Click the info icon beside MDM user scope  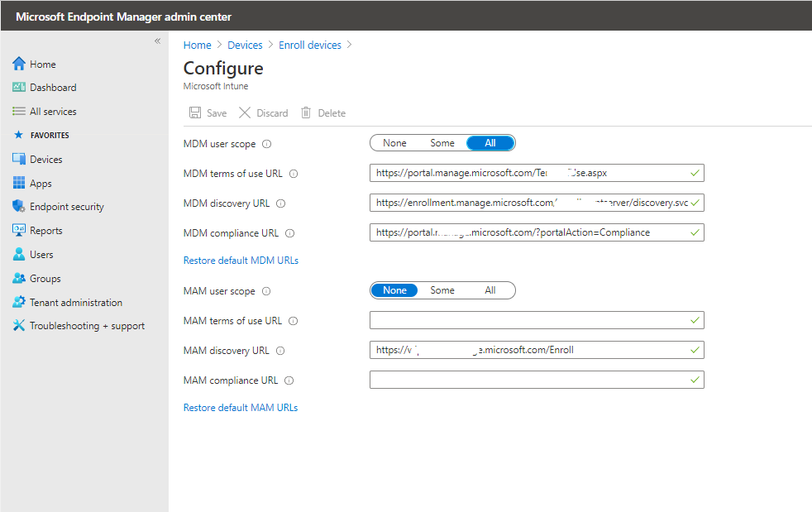click(x=266, y=144)
